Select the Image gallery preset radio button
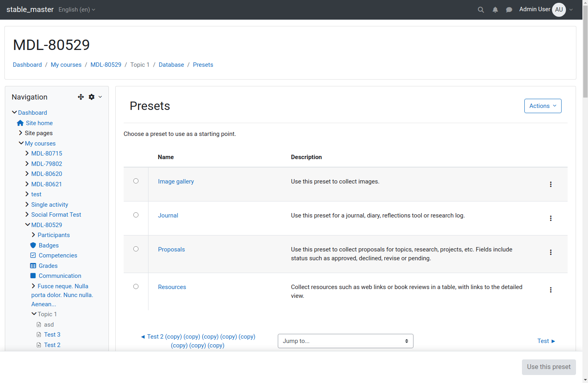Image resolution: width=588 pixels, height=383 pixels. coord(136,181)
